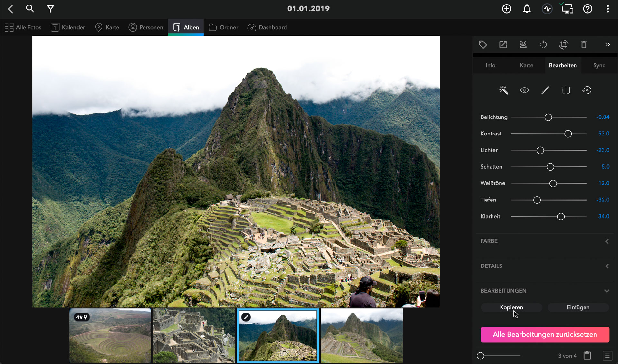Select the Bearbeiten panel tab
Image resolution: width=618 pixels, height=364 pixels.
click(563, 65)
